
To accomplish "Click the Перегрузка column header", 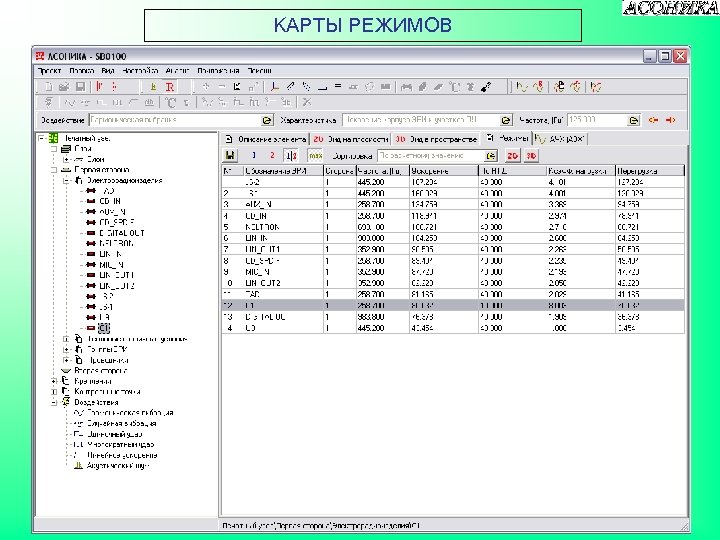I will (x=650, y=171).
